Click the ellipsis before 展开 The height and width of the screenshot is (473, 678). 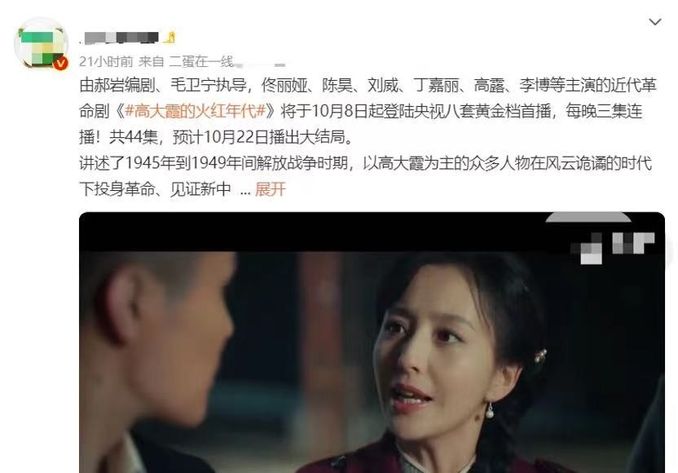[245, 190]
